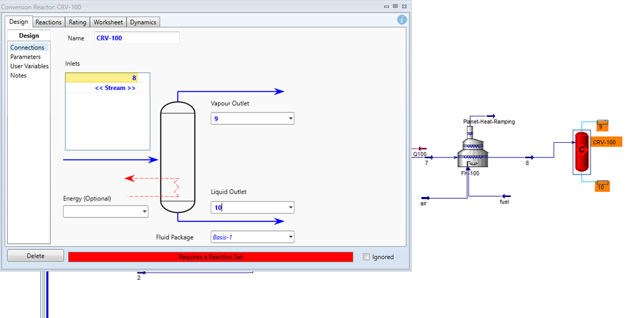Click stream 10 outlet icon on flowsheet
This screenshot has width=644, height=318.
(602, 183)
